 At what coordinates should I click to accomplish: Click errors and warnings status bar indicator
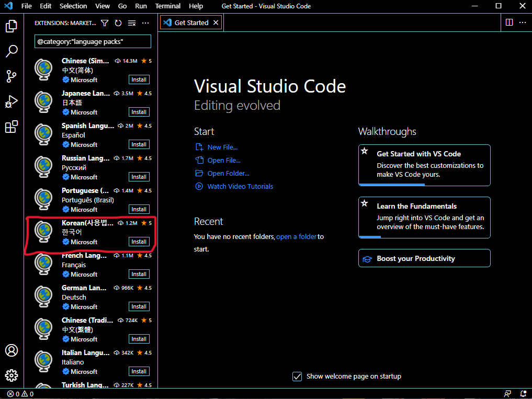21,394
